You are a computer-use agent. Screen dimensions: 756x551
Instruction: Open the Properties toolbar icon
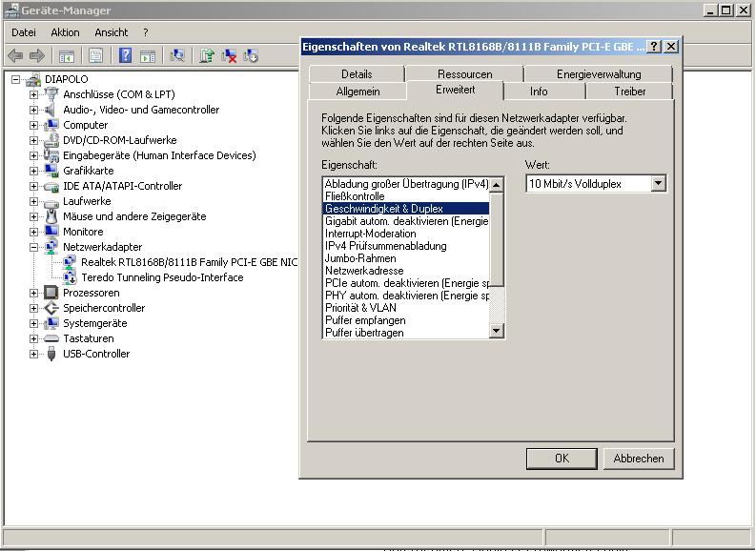(x=95, y=56)
